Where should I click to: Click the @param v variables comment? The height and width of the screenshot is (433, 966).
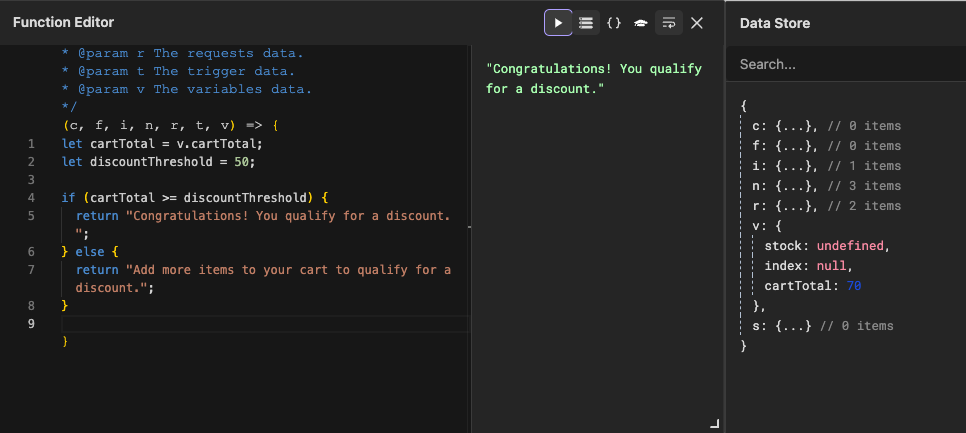point(187,89)
